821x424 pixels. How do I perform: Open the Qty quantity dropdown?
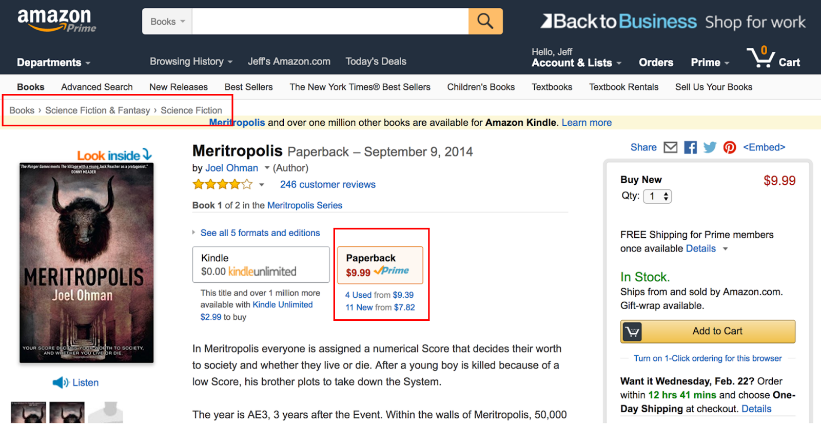point(659,197)
